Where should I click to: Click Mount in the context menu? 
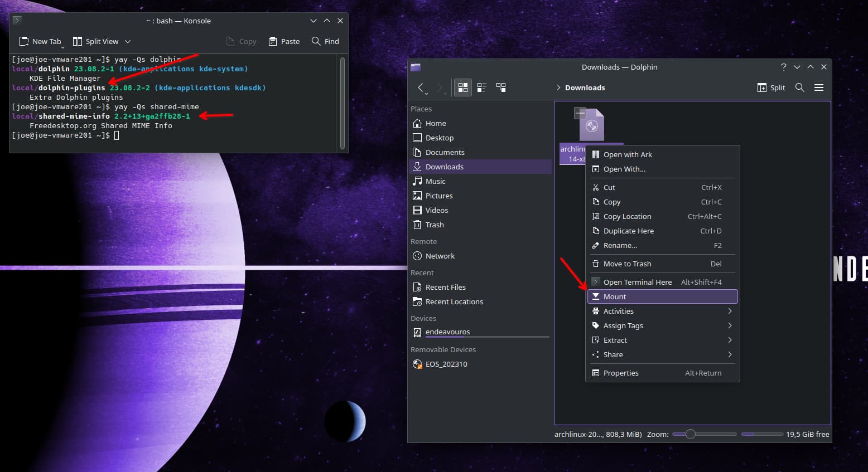[663, 296]
